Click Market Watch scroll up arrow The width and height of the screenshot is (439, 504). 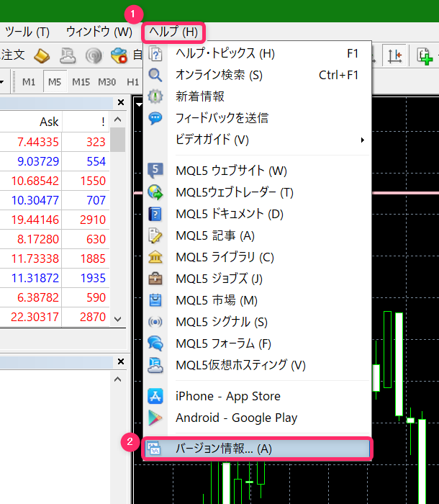pyautogui.click(x=117, y=120)
